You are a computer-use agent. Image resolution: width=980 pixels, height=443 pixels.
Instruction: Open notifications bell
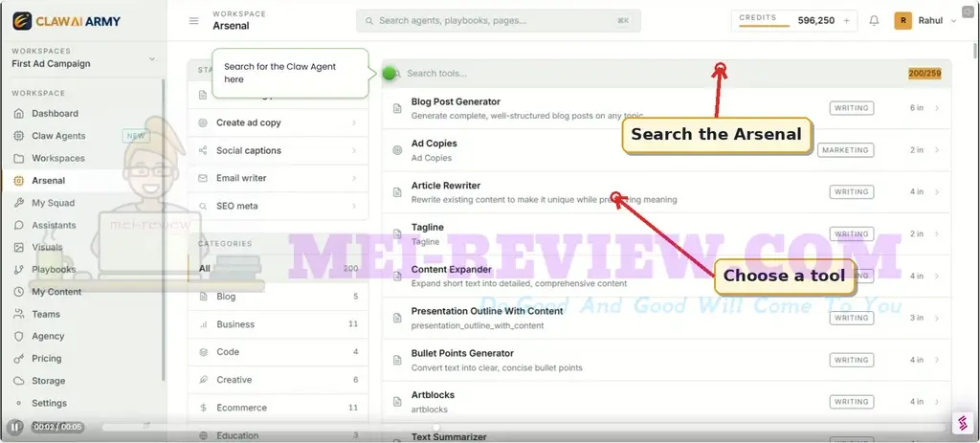coord(874,21)
